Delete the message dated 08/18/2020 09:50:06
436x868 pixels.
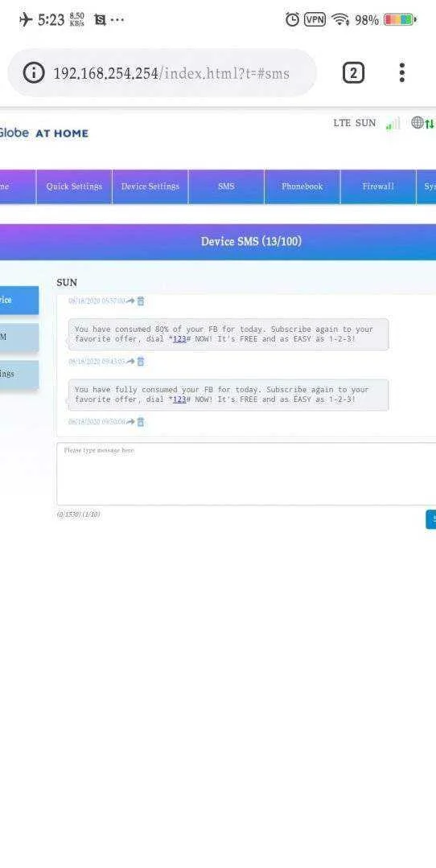(141, 422)
